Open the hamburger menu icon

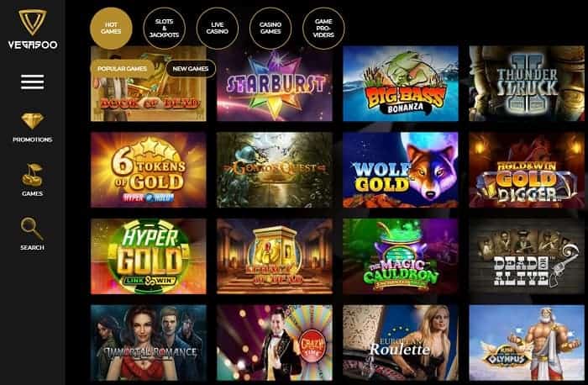(32, 82)
